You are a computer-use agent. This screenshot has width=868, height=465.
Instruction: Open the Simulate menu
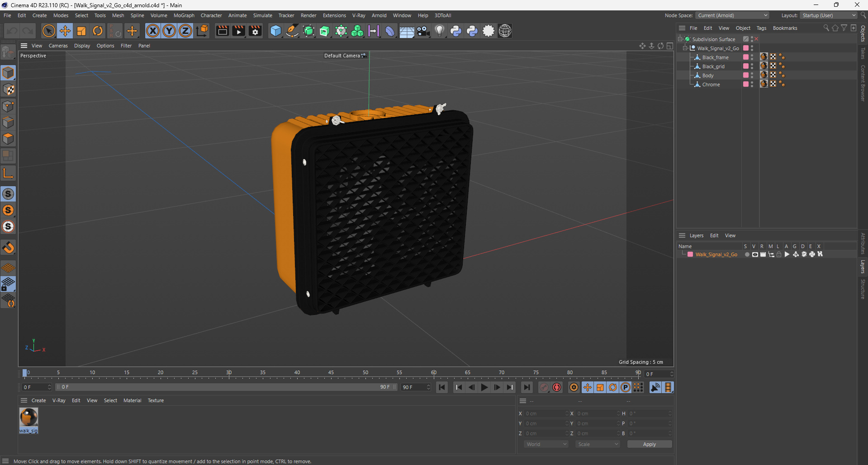[263, 15]
